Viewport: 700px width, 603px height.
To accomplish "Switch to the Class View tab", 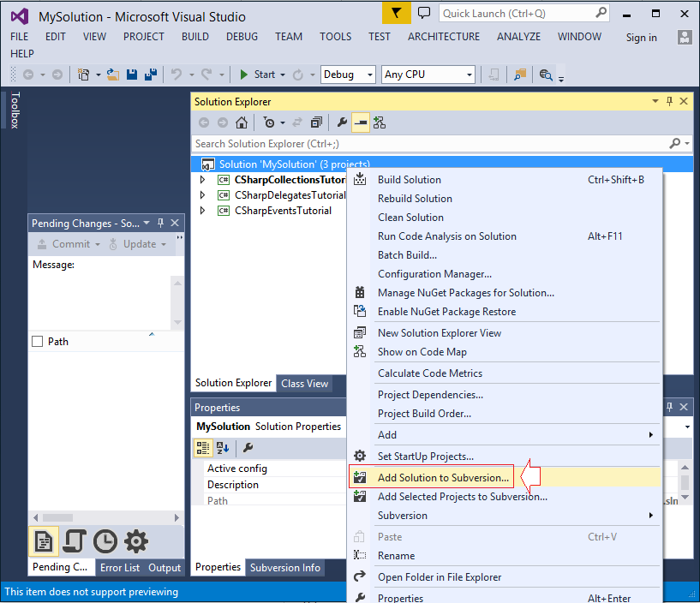I will coord(304,384).
